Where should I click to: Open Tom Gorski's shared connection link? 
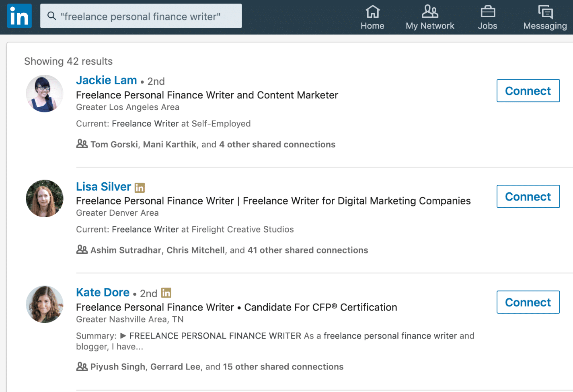click(x=114, y=144)
